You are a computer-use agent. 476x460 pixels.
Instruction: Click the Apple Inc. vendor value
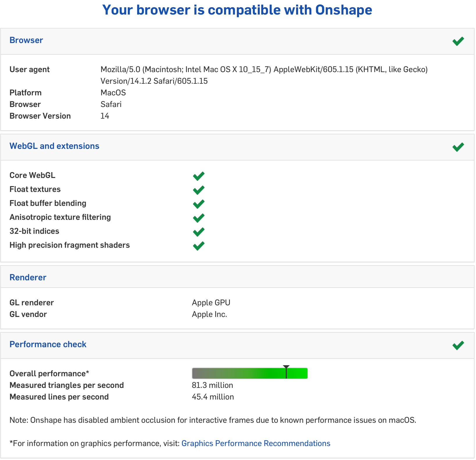209,314
